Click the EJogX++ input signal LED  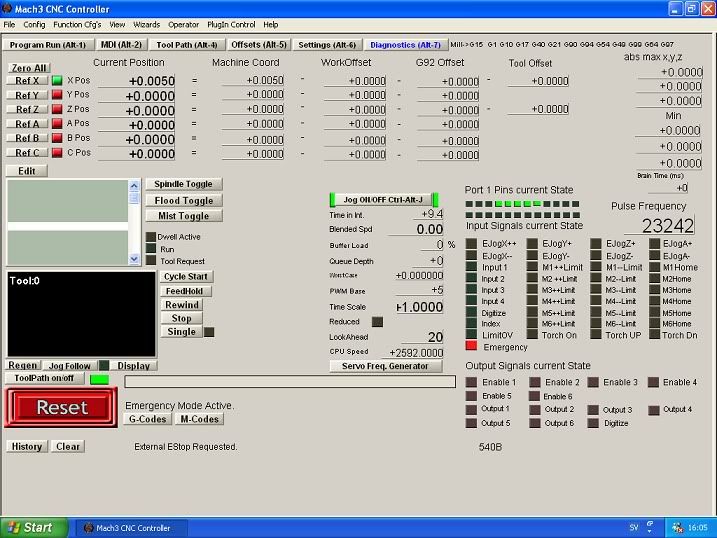click(471, 244)
